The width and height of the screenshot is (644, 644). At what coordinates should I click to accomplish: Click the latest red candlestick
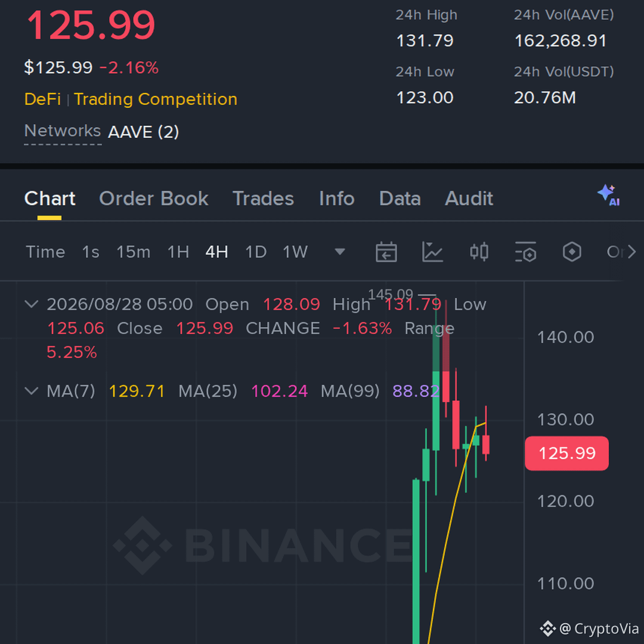[486, 444]
